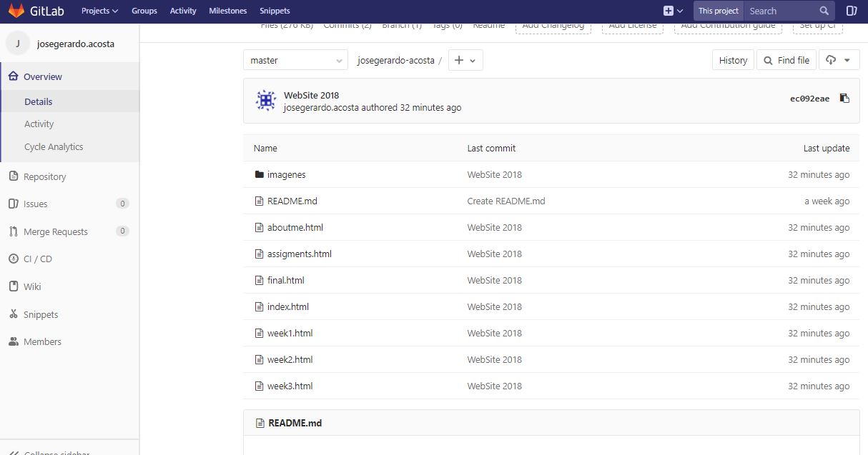
Task: Open the navbar sidebar toggle icon
Action: (x=852, y=11)
